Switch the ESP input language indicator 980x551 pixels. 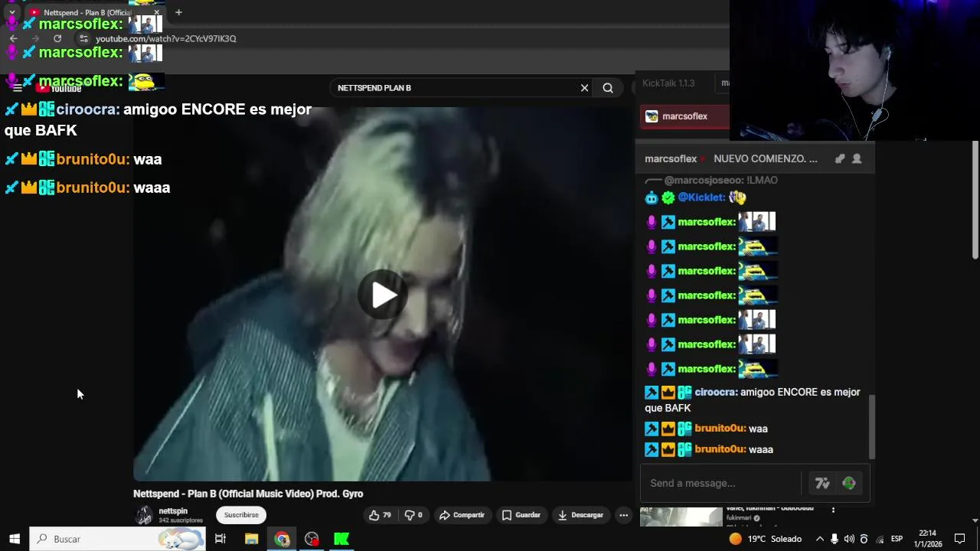pyautogui.click(x=897, y=539)
